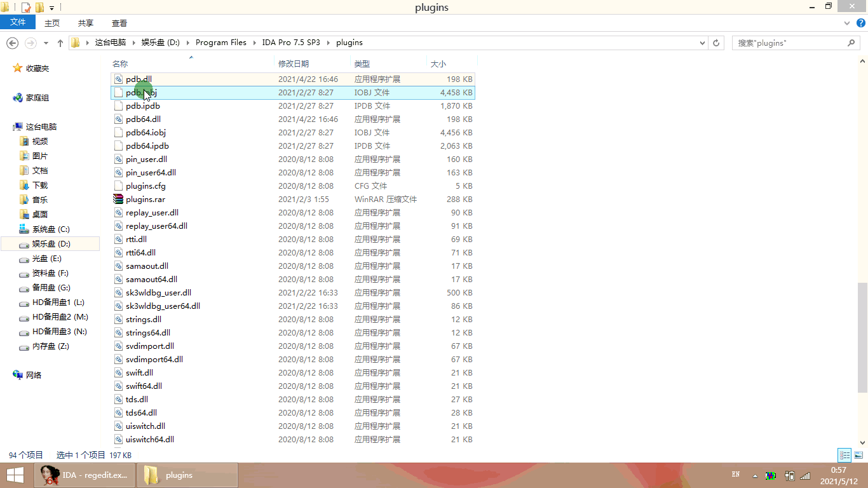This screenshot has height=488, width=868.
Task: Go up one folder with the up arrow
Action: tap(60, 43)
